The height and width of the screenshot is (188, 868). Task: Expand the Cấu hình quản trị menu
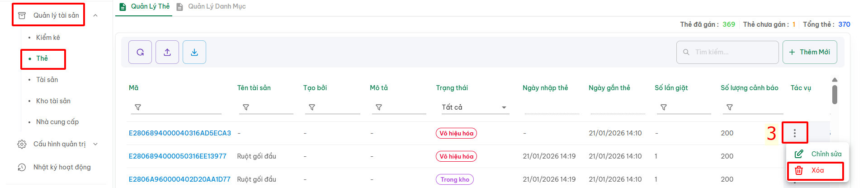[x=95, y=144]
